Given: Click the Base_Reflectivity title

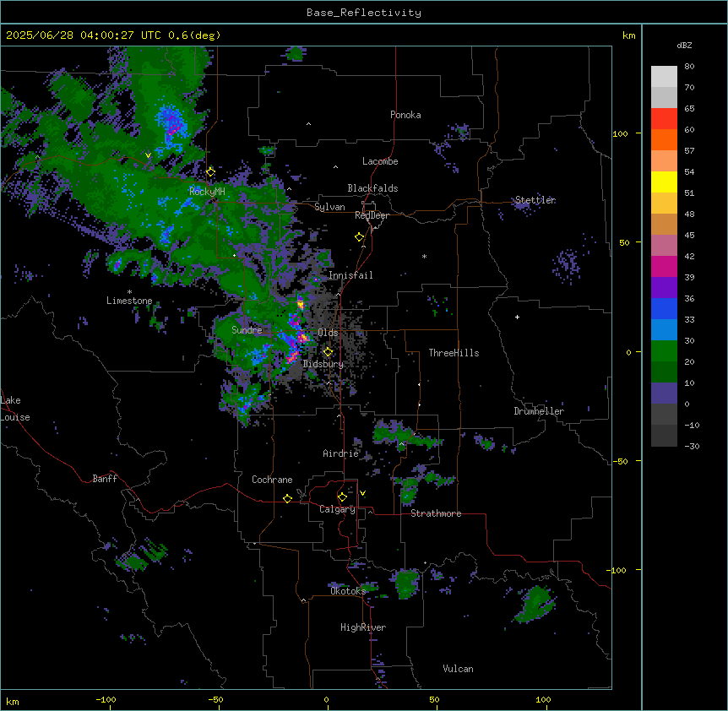Looking at the screenshot, I should click(364, 13).
